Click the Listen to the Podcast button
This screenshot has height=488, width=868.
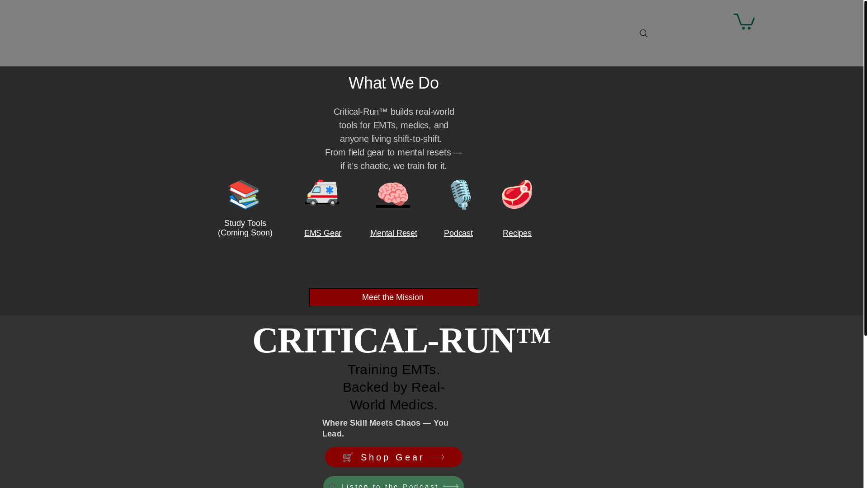[x=393, y=483]
